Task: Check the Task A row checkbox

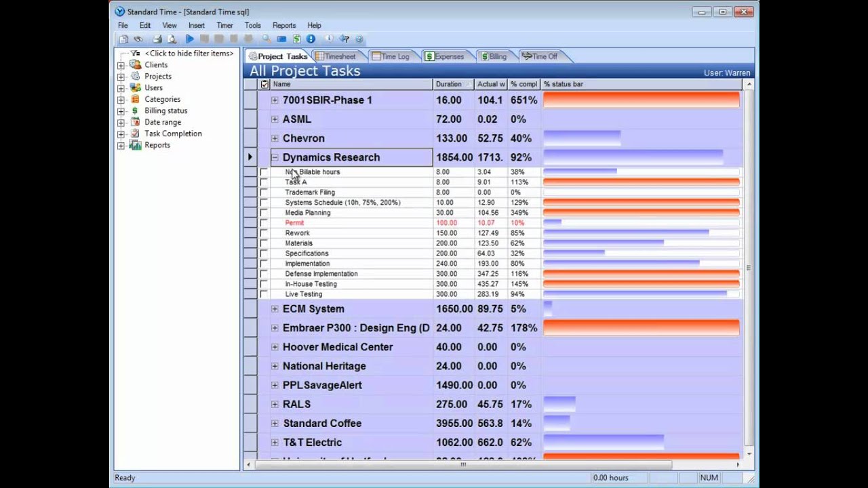Action: (264, 182)
